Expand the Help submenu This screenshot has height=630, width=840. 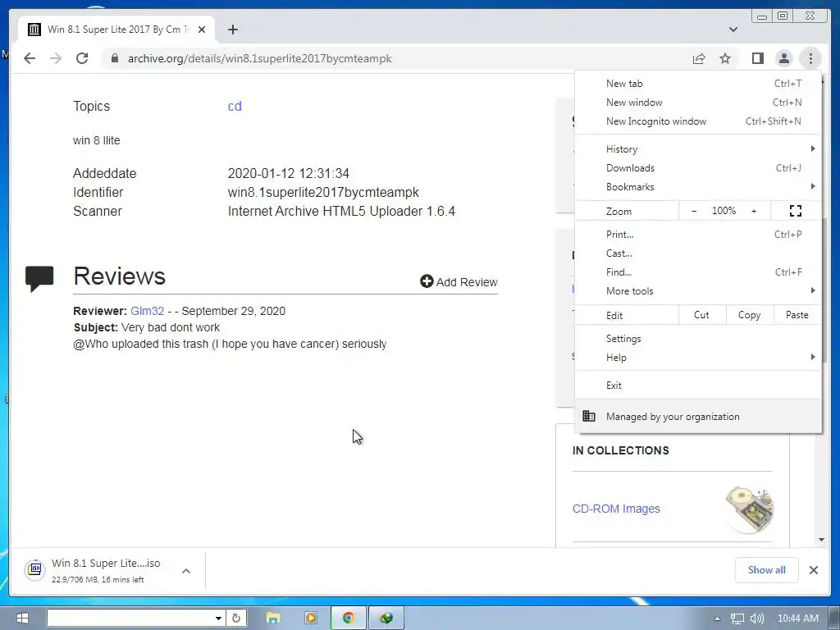pos(698,358)
